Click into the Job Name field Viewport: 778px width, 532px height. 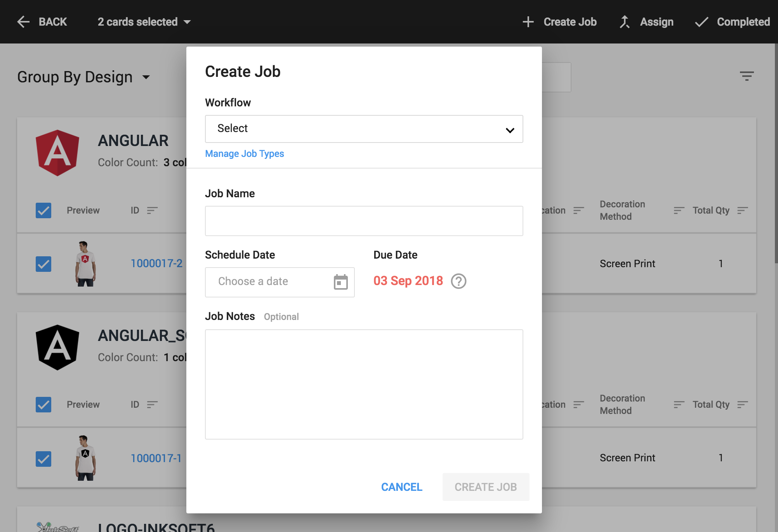(x=364, y=221)
